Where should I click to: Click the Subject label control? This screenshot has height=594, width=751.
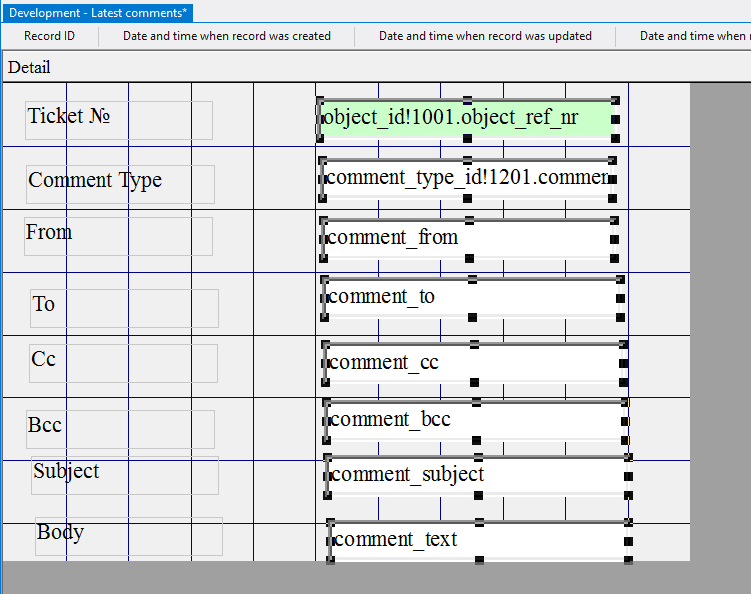[124, 474]
